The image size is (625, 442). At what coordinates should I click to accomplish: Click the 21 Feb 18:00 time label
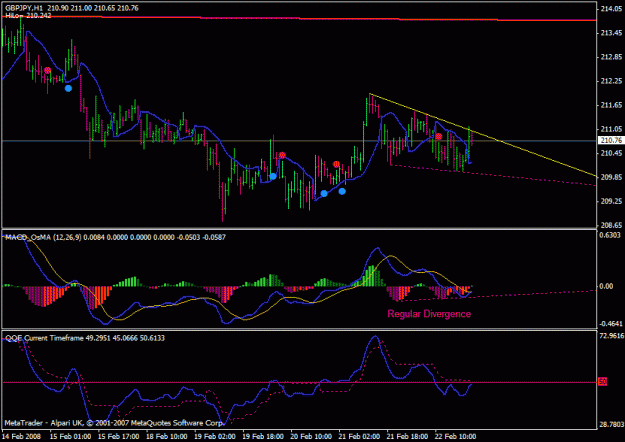coord(408,436)
